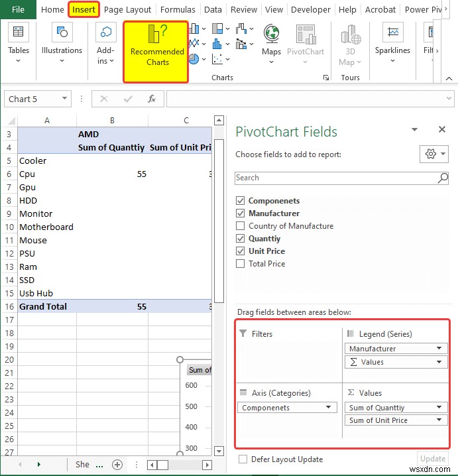Click the vertical scroll up arrow
This screenshot has height=476, width=458.
[219, 120]
